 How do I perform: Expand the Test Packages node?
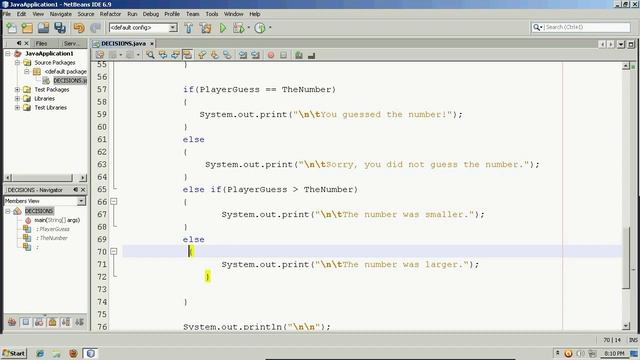(17, 89)
